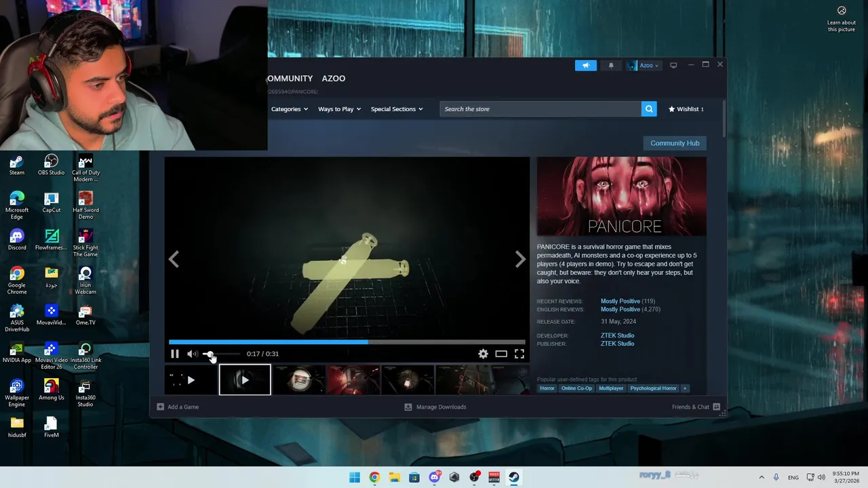Select the Among Us desktop icon
Image resolution: width=868 pixels, height=488 pixels.
point(52,390)
